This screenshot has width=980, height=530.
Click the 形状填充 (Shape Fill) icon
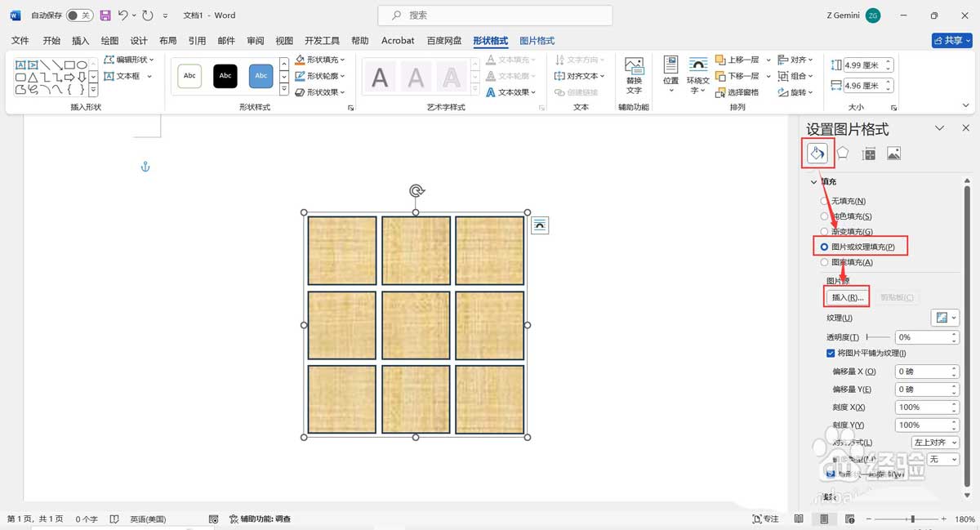click(x=320, y=59)
